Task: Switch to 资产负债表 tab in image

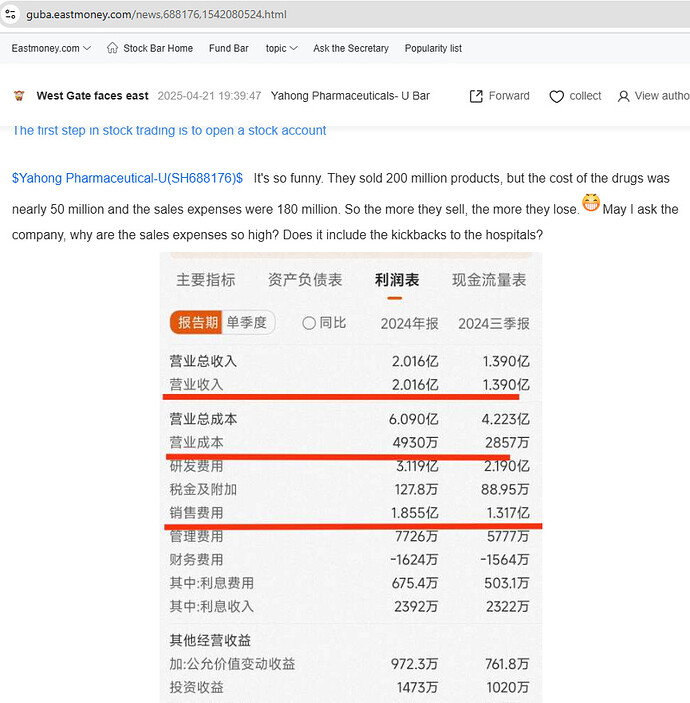Action: [305, 280]
